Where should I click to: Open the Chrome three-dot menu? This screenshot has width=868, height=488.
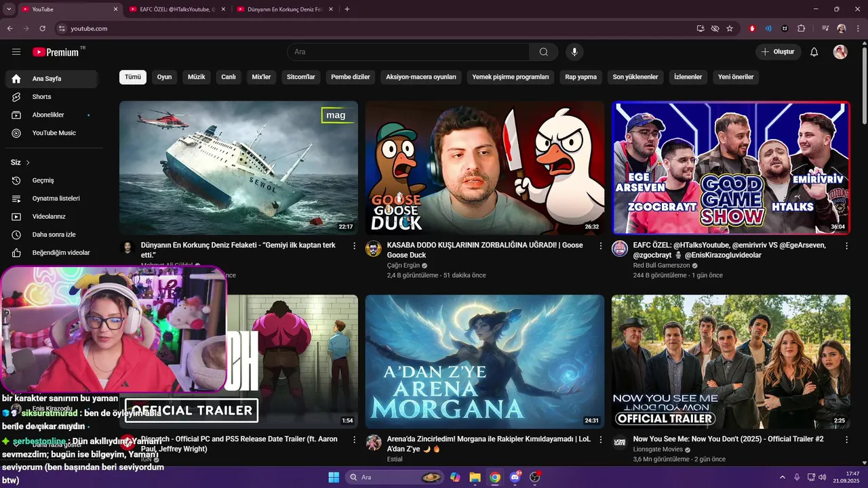[858, 28]
